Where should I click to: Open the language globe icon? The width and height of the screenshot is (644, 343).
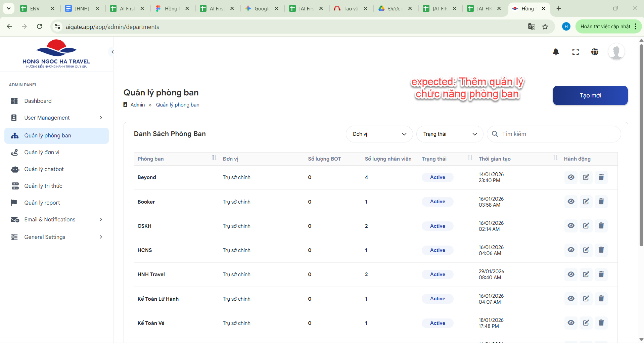click(x=595, y=52)
